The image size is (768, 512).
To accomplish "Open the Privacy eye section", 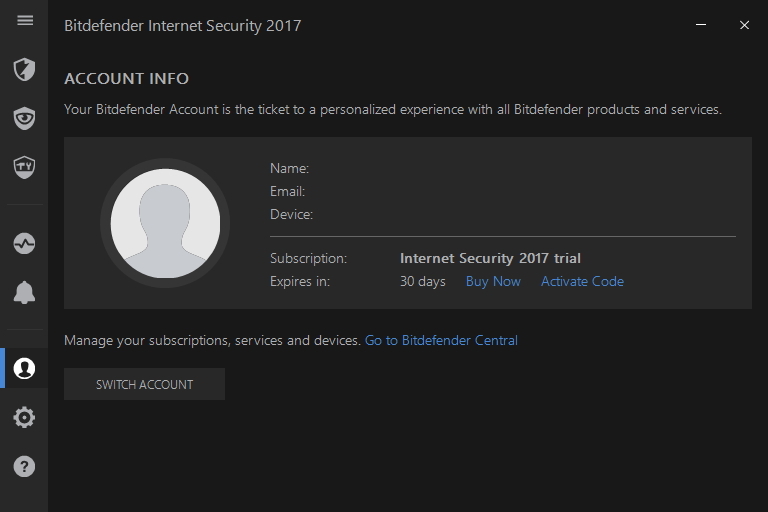I will pos(24,118).
